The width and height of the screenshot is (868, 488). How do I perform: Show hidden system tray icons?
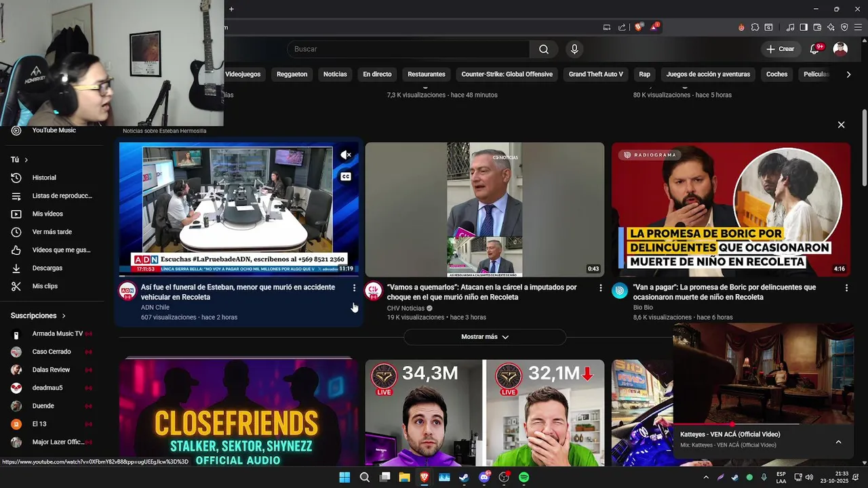point(706,477)
